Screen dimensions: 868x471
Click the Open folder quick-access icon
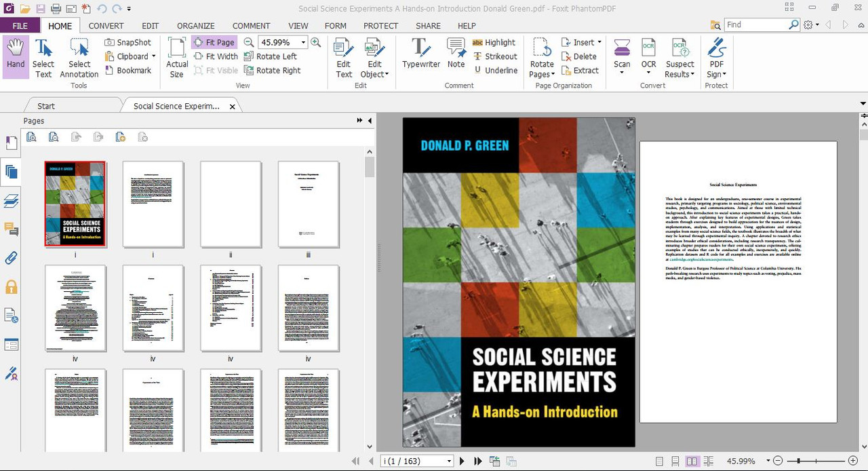click(x=24, y=9)
